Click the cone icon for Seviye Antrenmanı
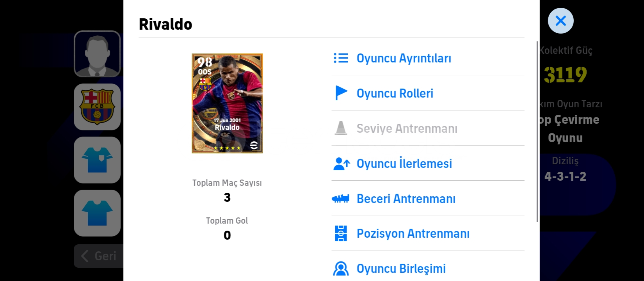 pos(341,128)
